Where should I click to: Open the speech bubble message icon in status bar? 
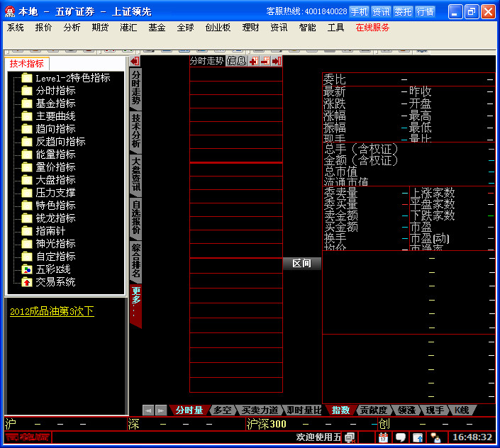[x=400, y=437]
